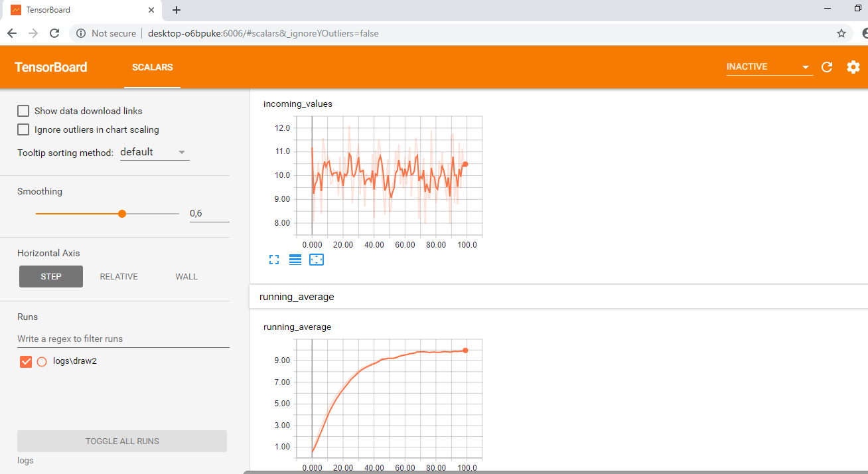Open the Tooltip sorting method dropdown
This screenshot has height=474, width=868.
coord(155,152)
